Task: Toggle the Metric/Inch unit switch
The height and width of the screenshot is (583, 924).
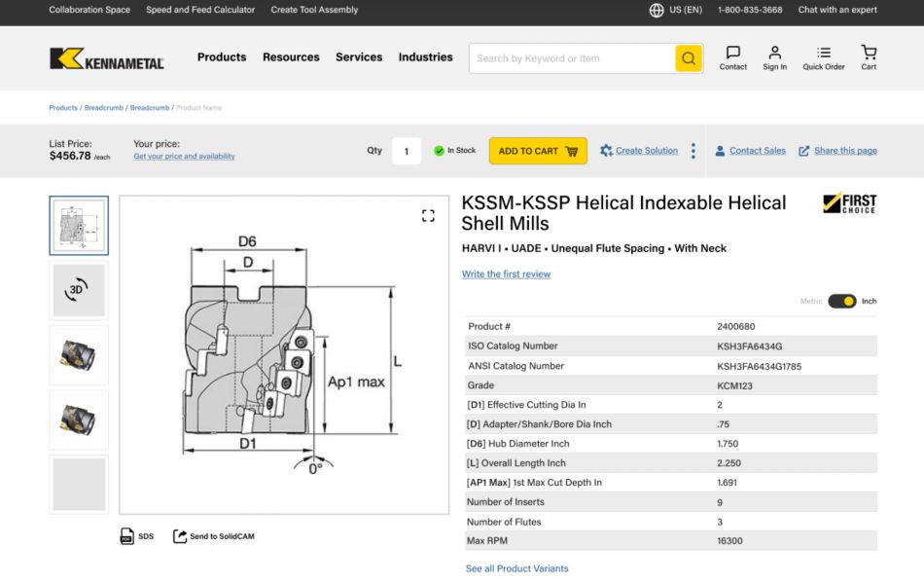Action: pyautogui.click(x=842, y=301)
